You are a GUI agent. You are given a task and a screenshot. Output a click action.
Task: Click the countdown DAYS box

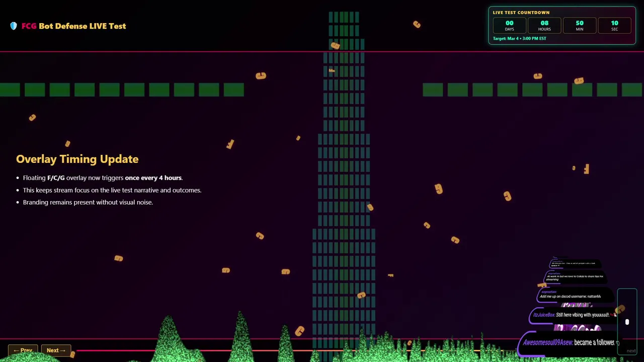[x=509, y=26]
